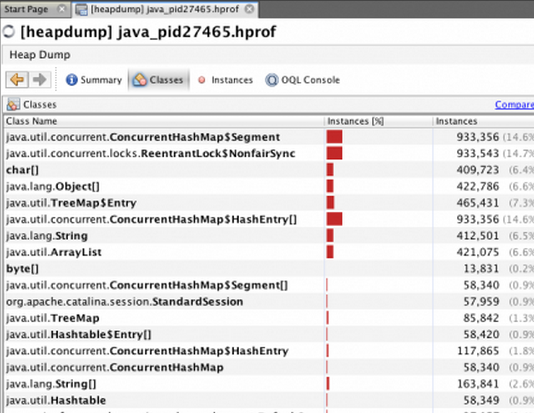Select the java.lang.String class row

(x=269, y=236)
